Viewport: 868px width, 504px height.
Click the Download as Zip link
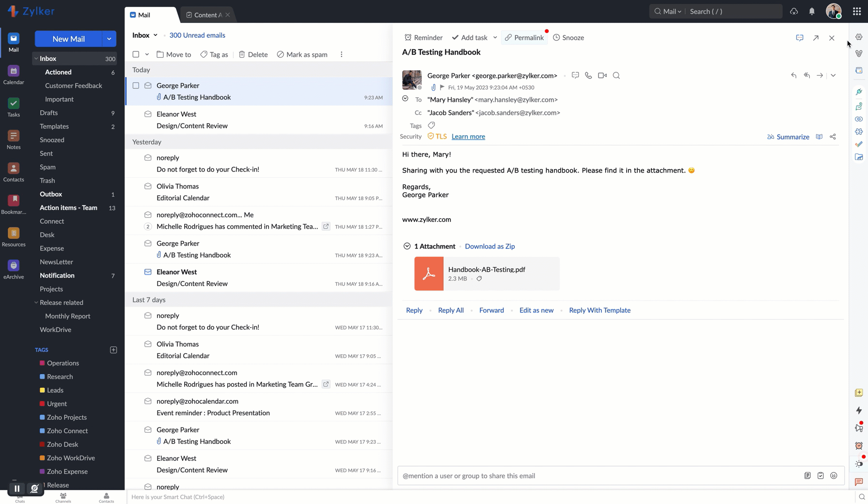(489, 246)
